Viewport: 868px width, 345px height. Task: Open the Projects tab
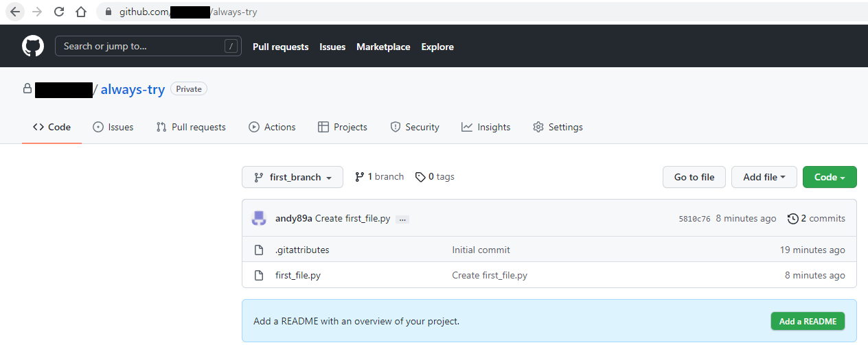(x=343, y=127)
